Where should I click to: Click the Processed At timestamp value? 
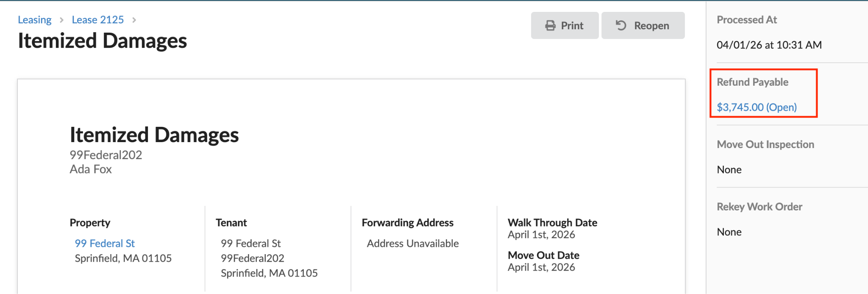coord(769,45)
